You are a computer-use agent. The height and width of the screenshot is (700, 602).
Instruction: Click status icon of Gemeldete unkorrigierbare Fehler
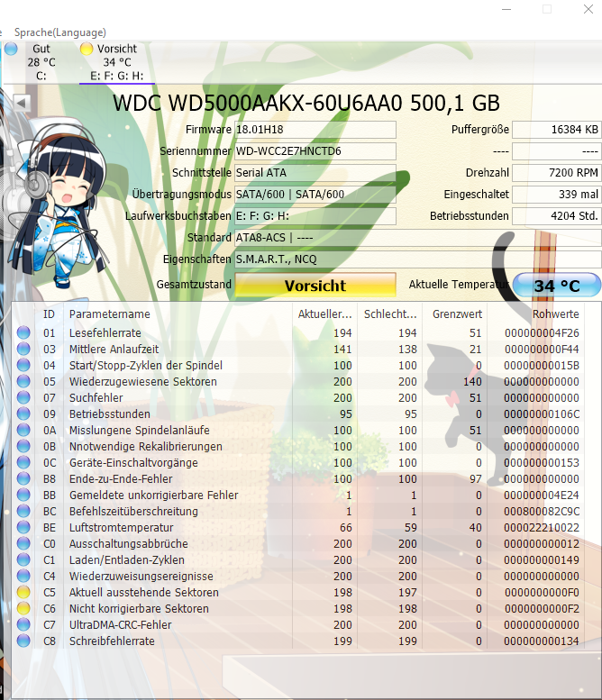pos(23,495)
